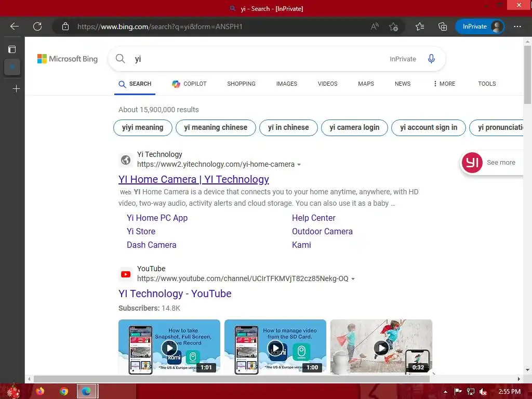Open Read aloud icon in address bar

click(x=375, y=26)
